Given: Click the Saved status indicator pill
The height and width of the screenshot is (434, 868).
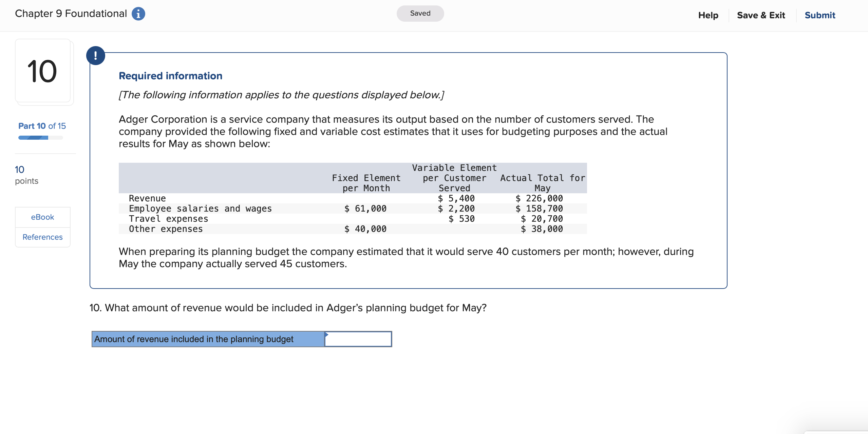Looking at the screenshot, I should pyautogui.click(x=420, y=13).
